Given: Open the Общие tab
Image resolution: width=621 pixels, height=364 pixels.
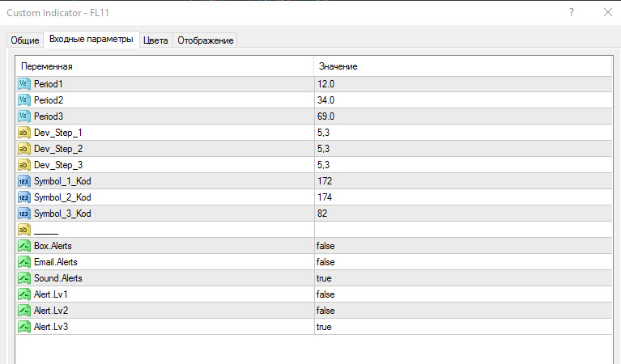Looking at the screenshot, I should coord(25,40).
